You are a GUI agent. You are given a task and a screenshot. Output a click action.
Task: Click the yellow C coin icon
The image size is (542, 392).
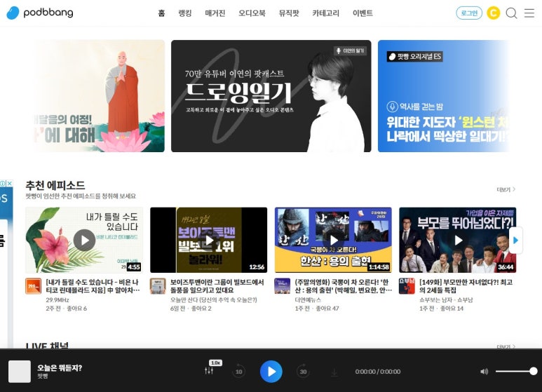[493, 13]
